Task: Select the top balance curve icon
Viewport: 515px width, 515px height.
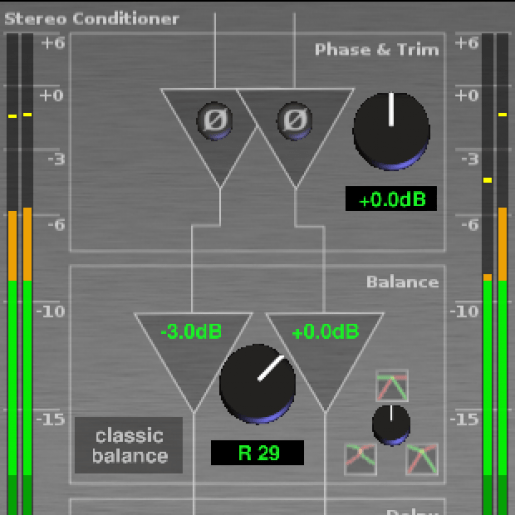Action: 392,385
